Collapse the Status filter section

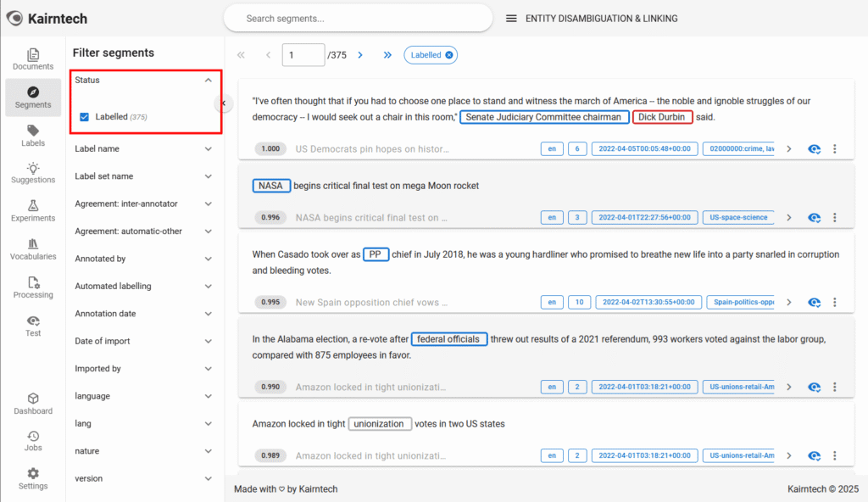(x=208, y=81)
